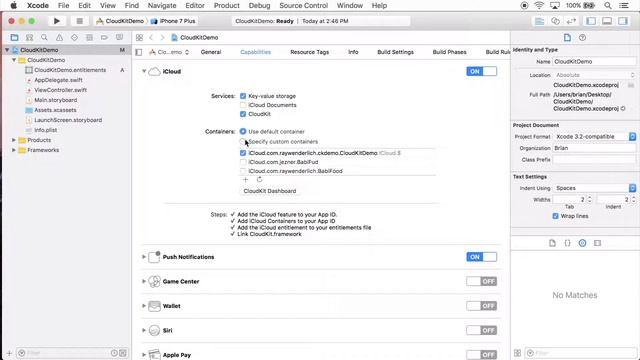Run the CloudKitDemo project
The height and width of the screenshot is (360, 640).
coord(57,21)
